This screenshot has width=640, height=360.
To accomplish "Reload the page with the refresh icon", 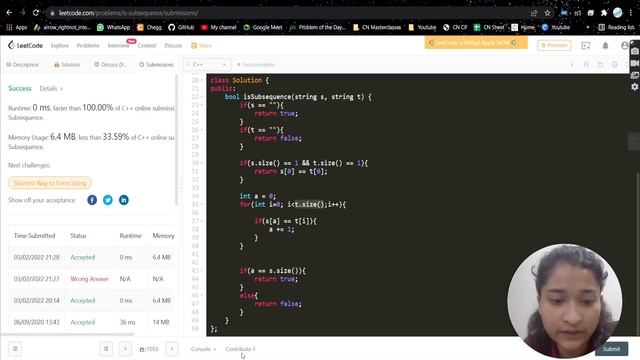I will 36,13.
